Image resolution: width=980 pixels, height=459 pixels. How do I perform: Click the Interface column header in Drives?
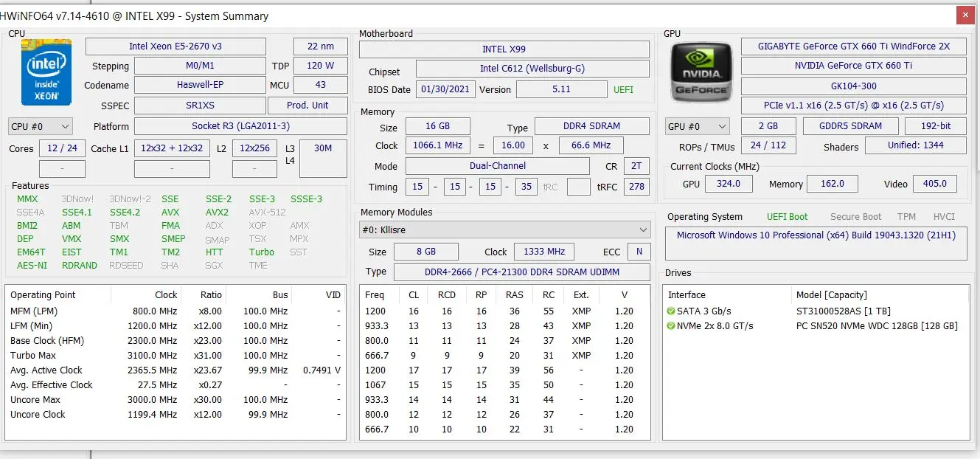tap(727, 295)
